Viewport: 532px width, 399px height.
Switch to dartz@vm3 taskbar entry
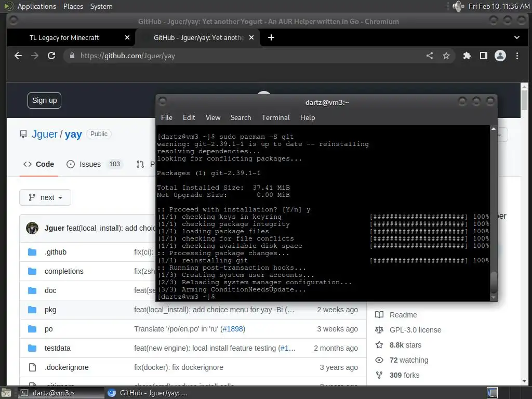tap(61, 393)
